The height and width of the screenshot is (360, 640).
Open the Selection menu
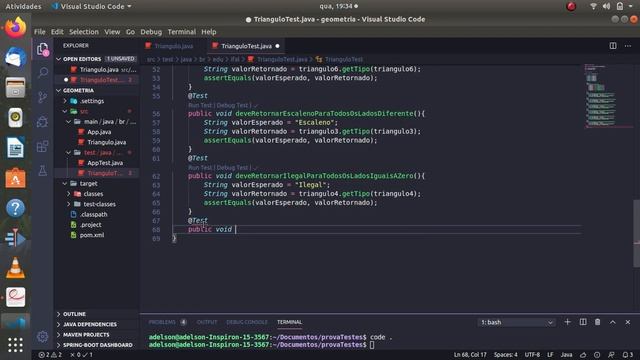point(84,32)
